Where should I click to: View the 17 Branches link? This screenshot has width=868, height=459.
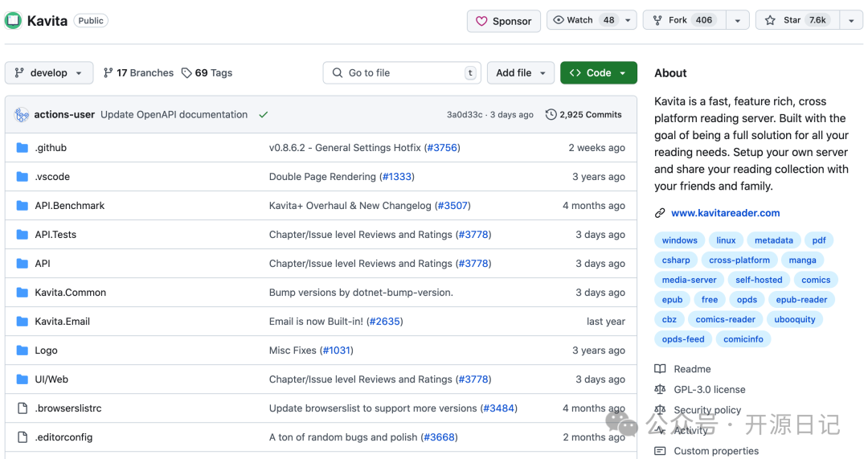[x=138, y=73]
